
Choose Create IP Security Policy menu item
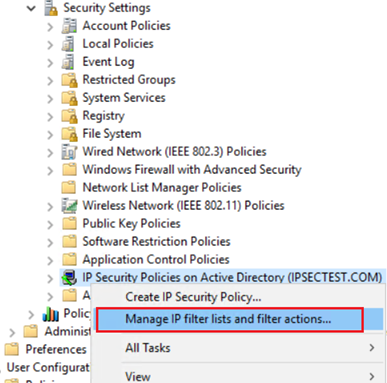pyautogui.click(x=237, y=297)
